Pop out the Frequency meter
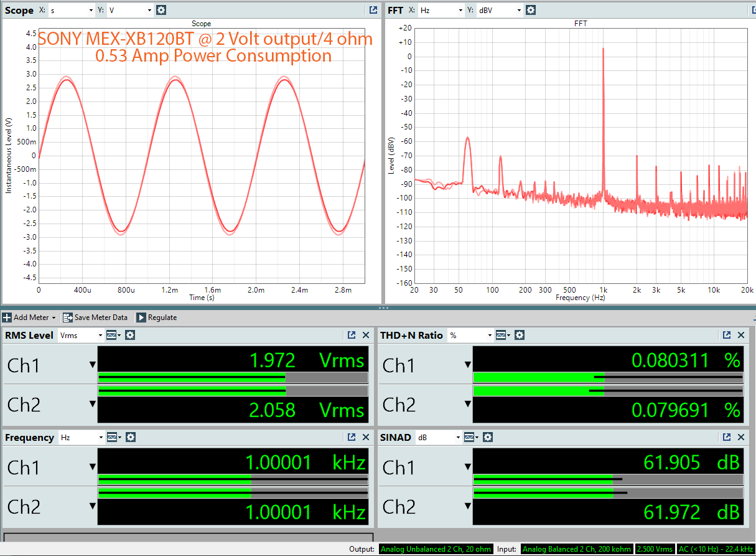 coord(352,437)
